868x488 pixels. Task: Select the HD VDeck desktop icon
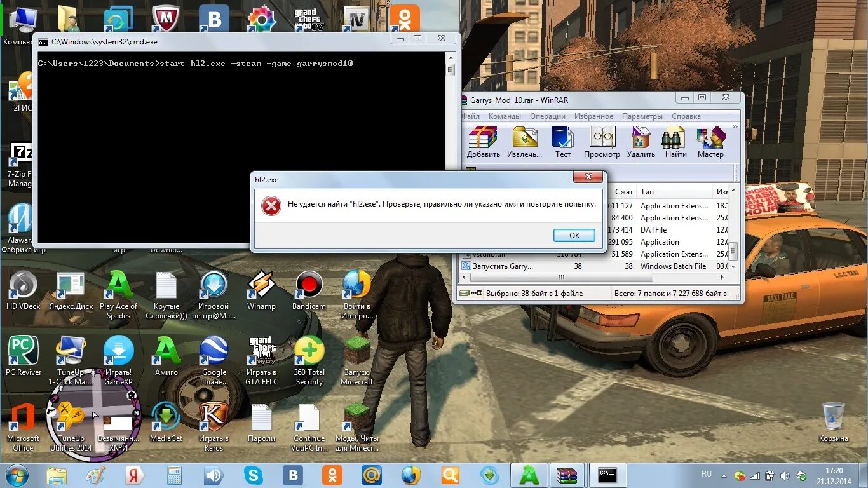click(23, 291)
